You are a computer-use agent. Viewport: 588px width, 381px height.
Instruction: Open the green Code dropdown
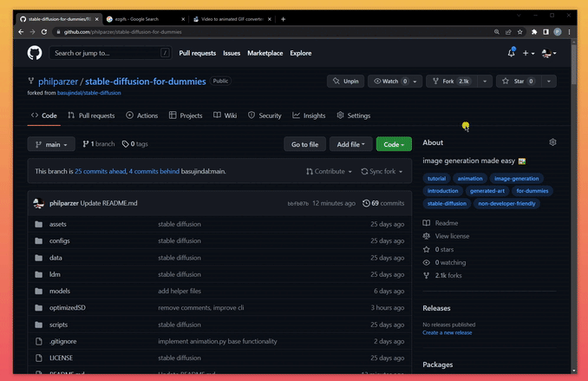coord(394,144)
